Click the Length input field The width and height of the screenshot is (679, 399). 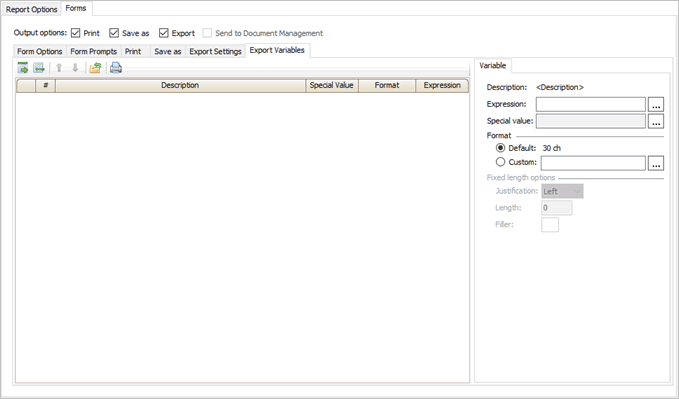(556, 208)
